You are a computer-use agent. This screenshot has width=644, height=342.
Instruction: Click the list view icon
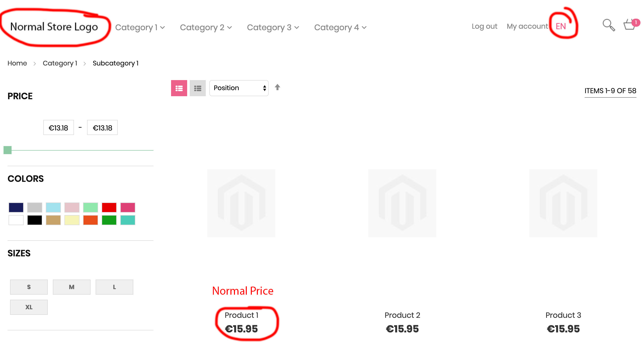197,88
